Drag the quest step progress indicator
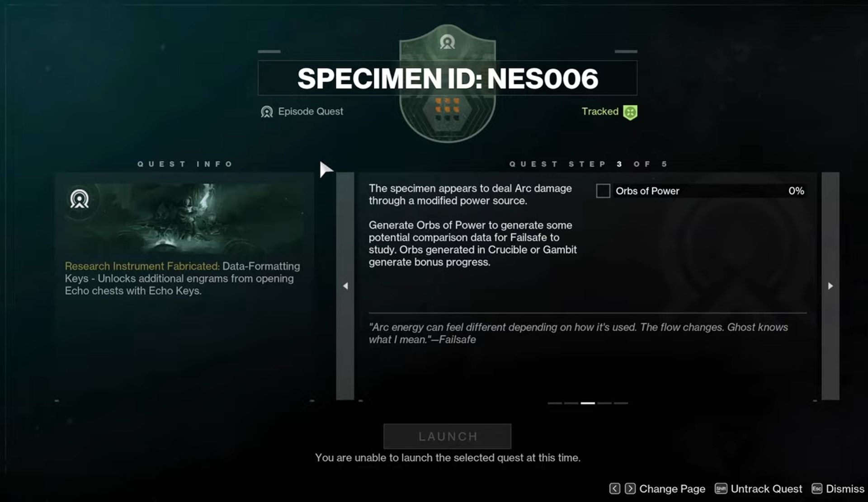868x502 pixels. [x=588, y=403]
